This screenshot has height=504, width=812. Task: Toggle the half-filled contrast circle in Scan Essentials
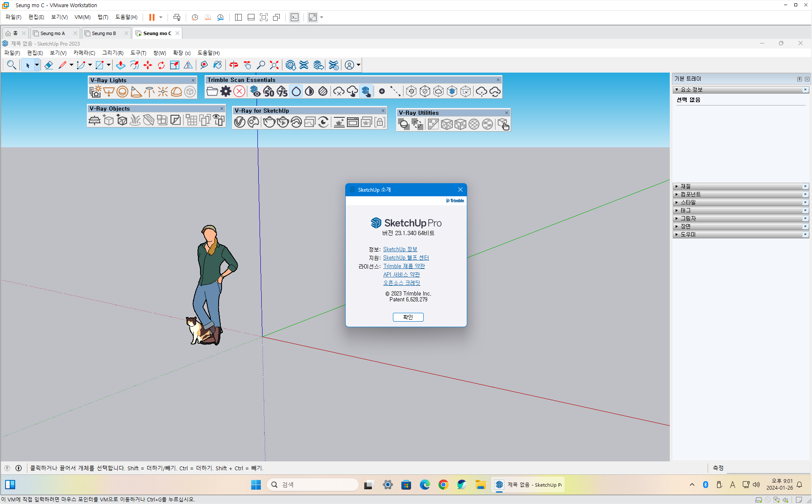pyautogui.click(x=309, y=91)
